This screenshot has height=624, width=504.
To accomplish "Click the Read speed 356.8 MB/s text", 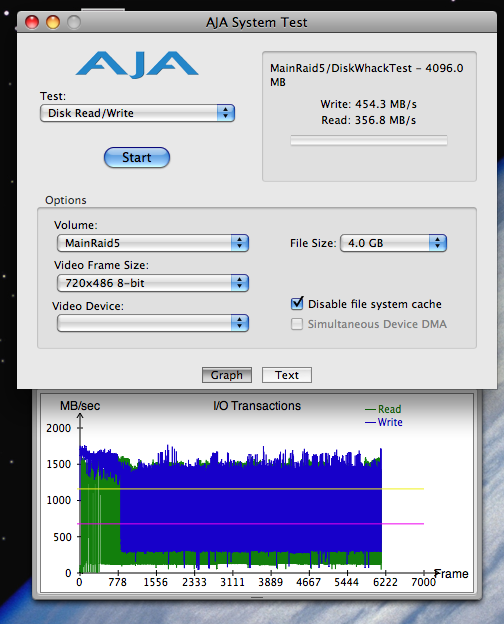I will [x=369, y=120].
